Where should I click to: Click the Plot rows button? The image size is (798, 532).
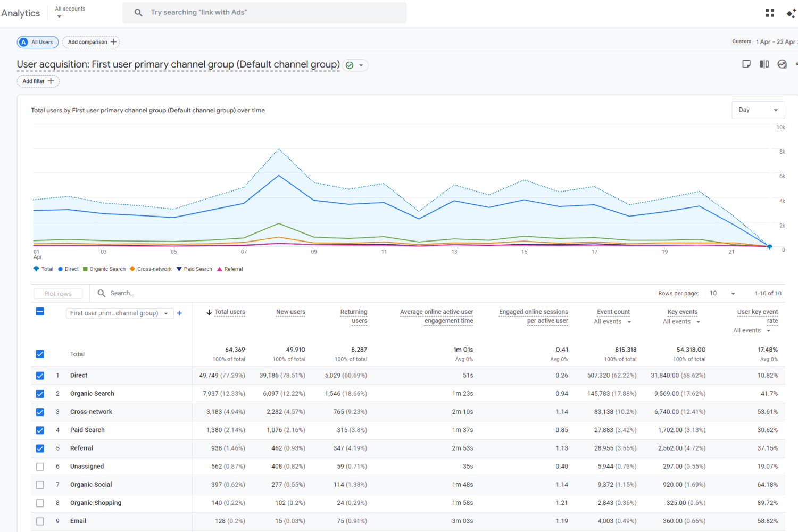[x=58, y=294]
